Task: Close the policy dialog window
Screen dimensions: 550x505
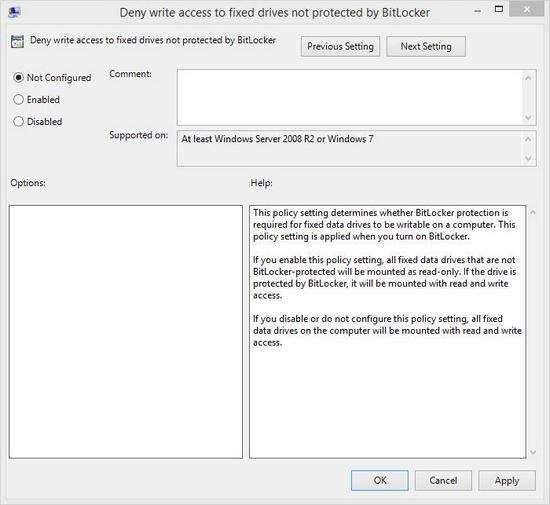Action: click(x=526, y=9)
